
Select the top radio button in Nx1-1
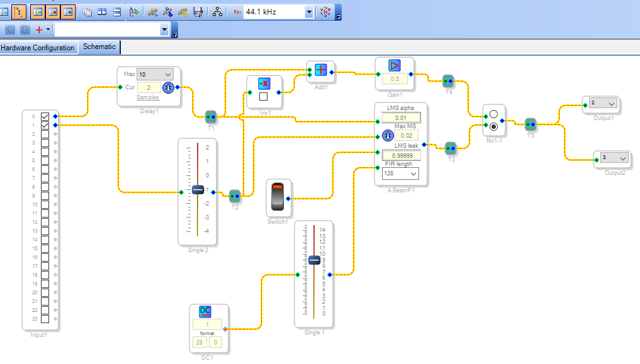tap(493, 114)
